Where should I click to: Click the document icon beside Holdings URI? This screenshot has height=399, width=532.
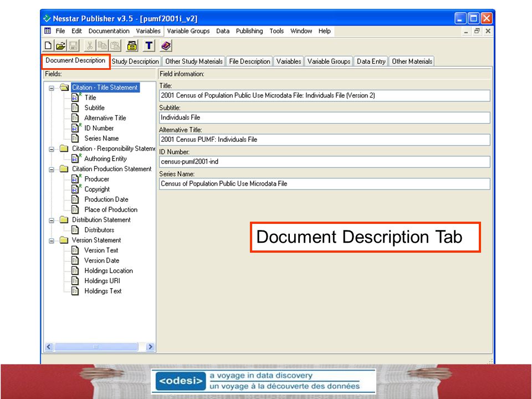75,280
